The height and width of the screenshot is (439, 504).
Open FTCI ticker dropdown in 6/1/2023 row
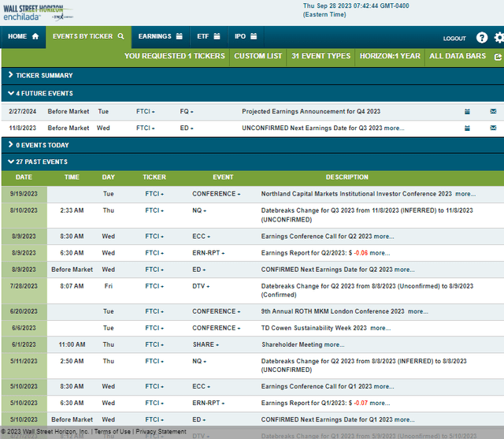(154, 344)
